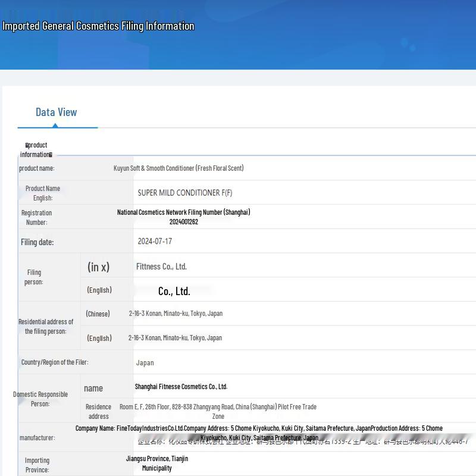Click the Zhangyang Road residence address text
The width and height of the screenshot is (476, 476).
click(x=218, y=411)
